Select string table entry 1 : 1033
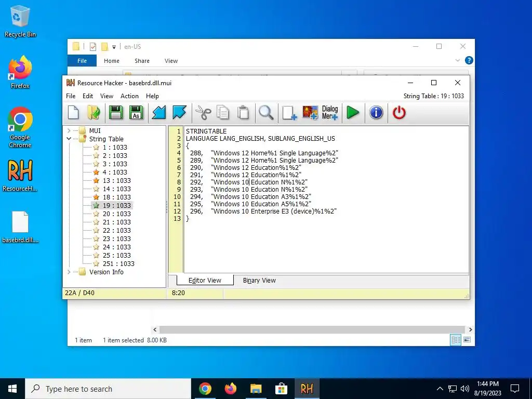This screenshot has width=532, height=399. pos(115,147)
